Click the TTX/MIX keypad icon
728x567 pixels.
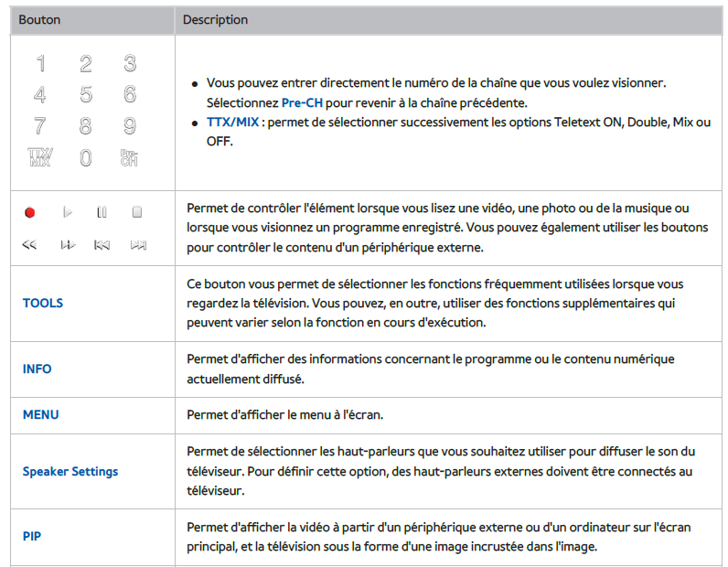coord(40,157)
